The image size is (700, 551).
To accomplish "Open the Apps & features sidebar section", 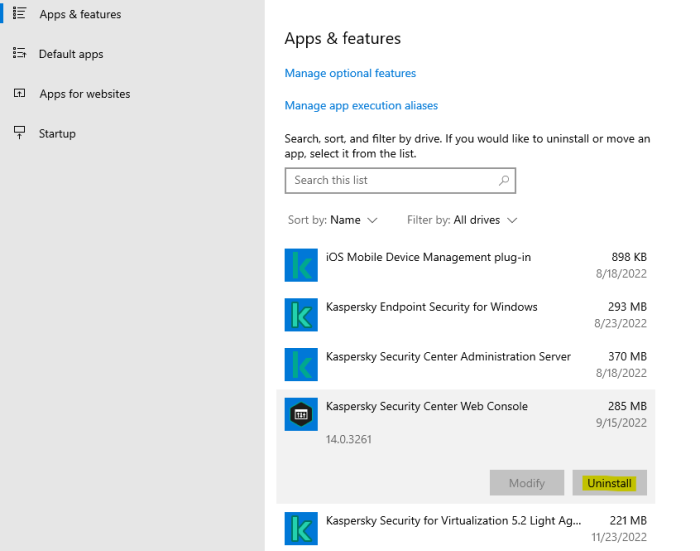I will [x=79, y=15].
